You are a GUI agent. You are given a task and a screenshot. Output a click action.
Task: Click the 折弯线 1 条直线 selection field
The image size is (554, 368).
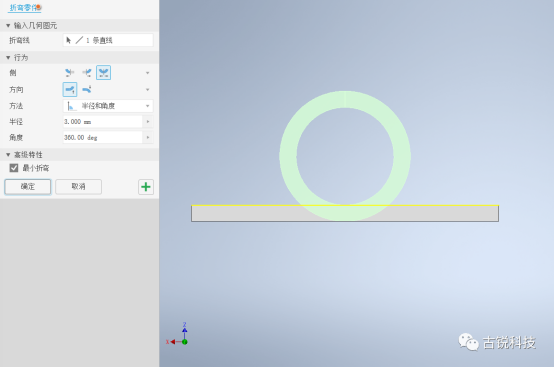click(x=108, y=40)
